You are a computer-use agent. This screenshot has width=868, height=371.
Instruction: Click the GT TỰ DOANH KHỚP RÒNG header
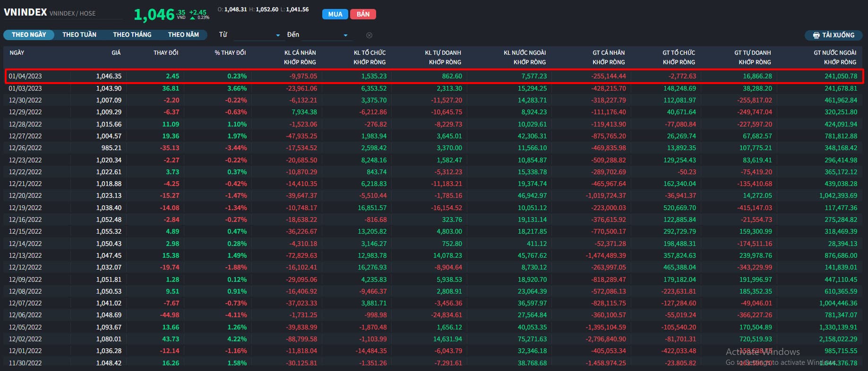tap(752, 57)
